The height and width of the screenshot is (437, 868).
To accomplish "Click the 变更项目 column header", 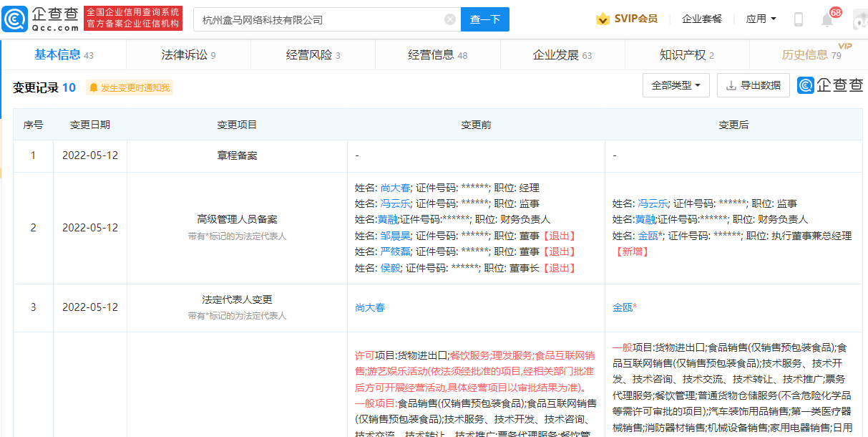I will [237, 125].
